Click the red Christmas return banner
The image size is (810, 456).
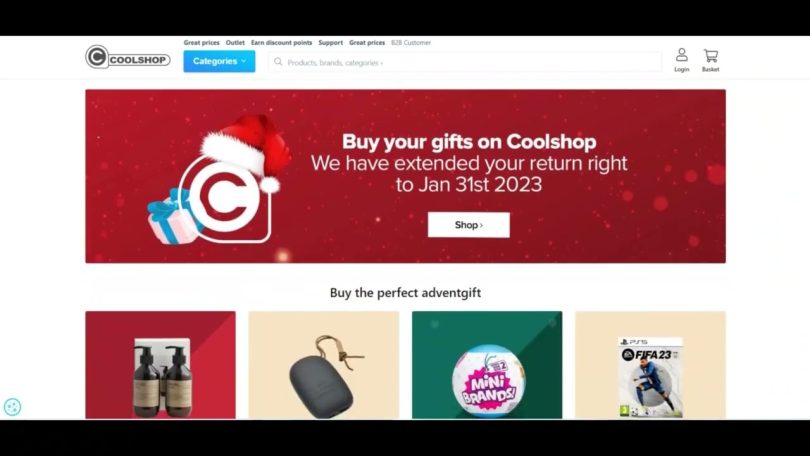[406, 176]
